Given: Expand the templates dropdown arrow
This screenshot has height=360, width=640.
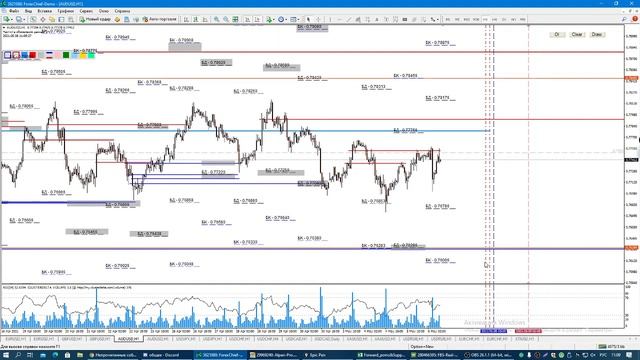Looking at the screenshot, I should (x=298, y=19).
